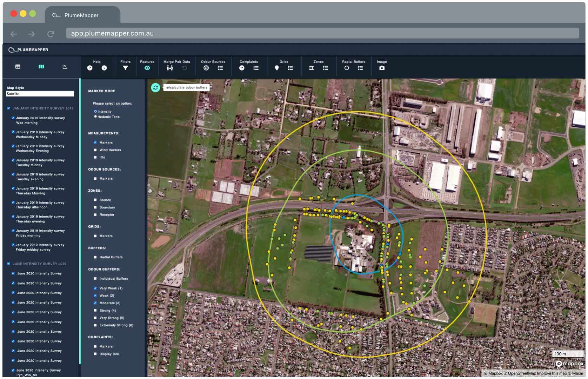Image resolution: width=588 pixels, height=379 pixels.
Task: Enable Zones Receptor checkbox
Action: pyautogui.click(x=95, y=215)
